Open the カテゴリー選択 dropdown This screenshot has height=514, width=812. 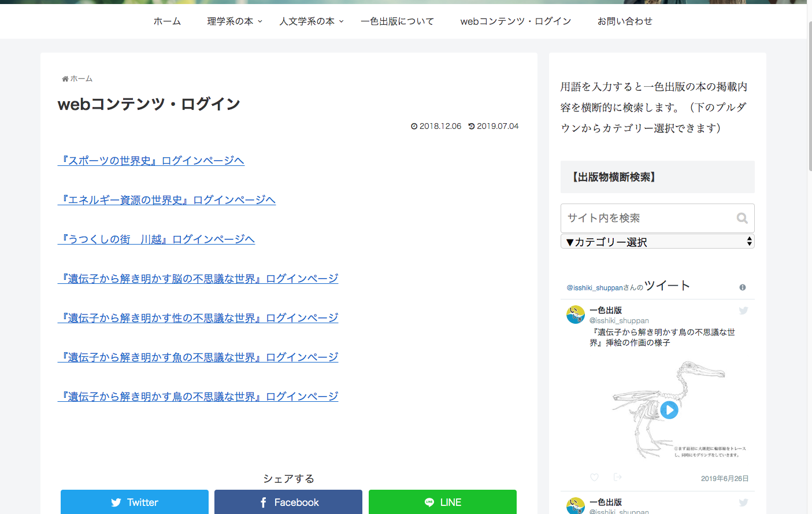pos(657,242)
